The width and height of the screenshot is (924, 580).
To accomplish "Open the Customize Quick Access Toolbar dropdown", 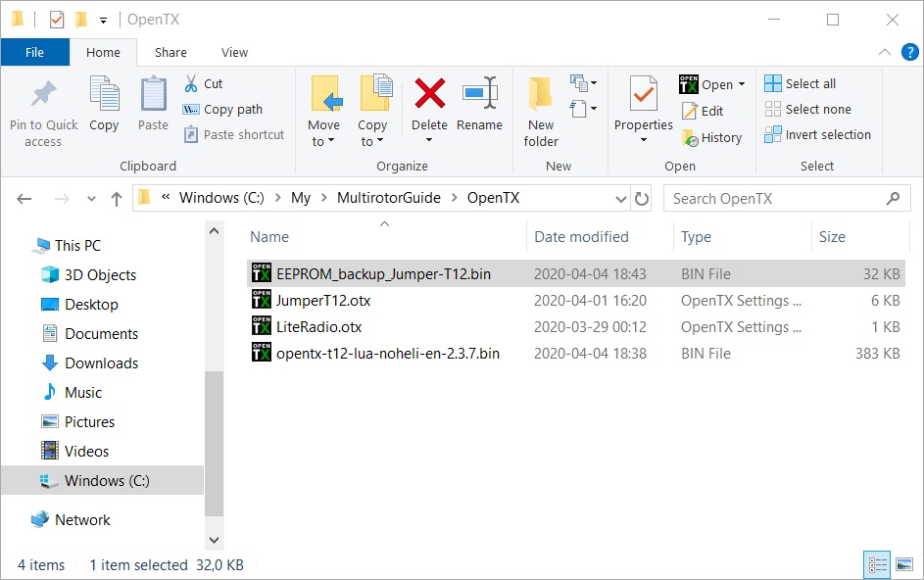I will click(103, 21).
